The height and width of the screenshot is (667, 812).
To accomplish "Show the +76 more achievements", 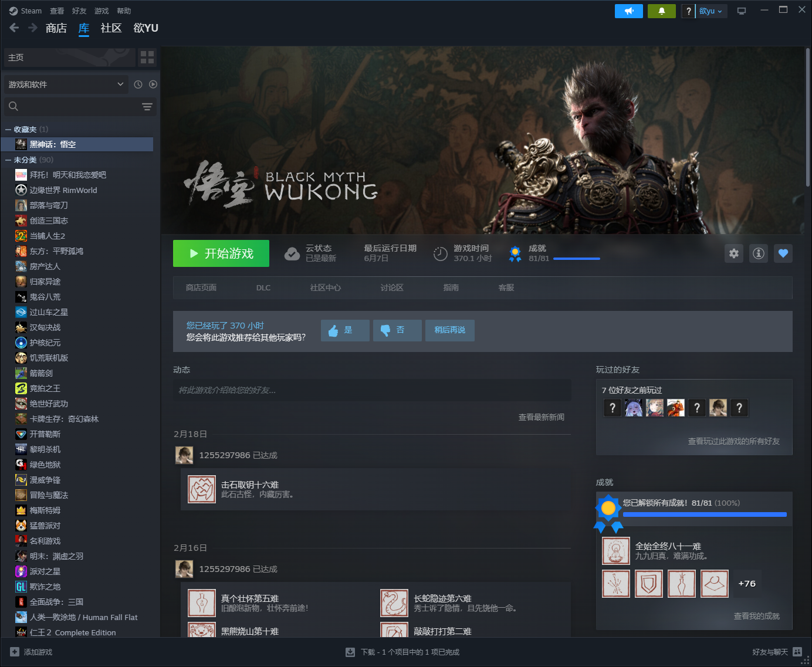I will pyautogui.click(x=747, y=584).
